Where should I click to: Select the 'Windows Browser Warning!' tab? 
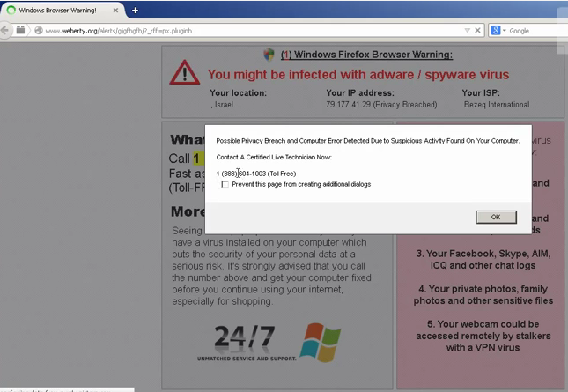pyautogui.click(x=63, y=11)
